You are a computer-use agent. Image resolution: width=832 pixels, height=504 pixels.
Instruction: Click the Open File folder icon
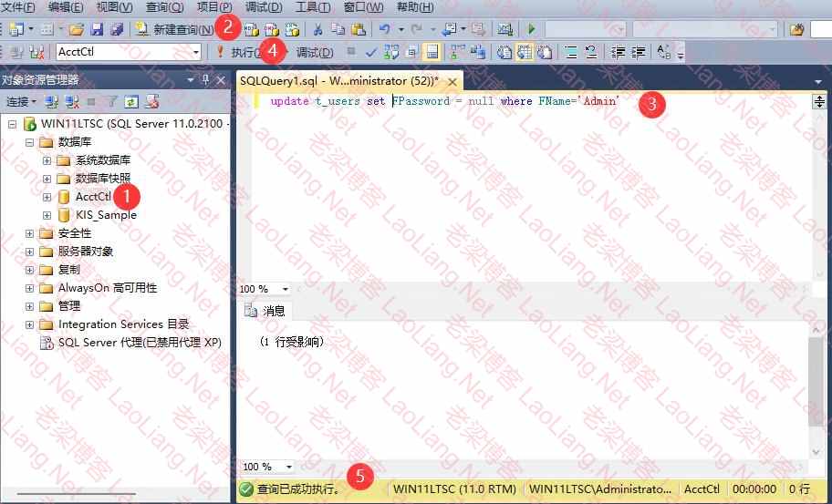[78, 29]
